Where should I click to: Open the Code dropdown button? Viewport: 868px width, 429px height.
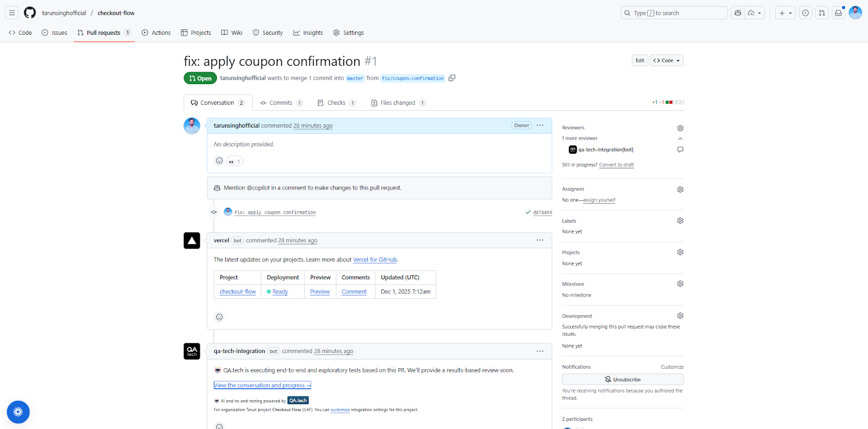[666, 60]
